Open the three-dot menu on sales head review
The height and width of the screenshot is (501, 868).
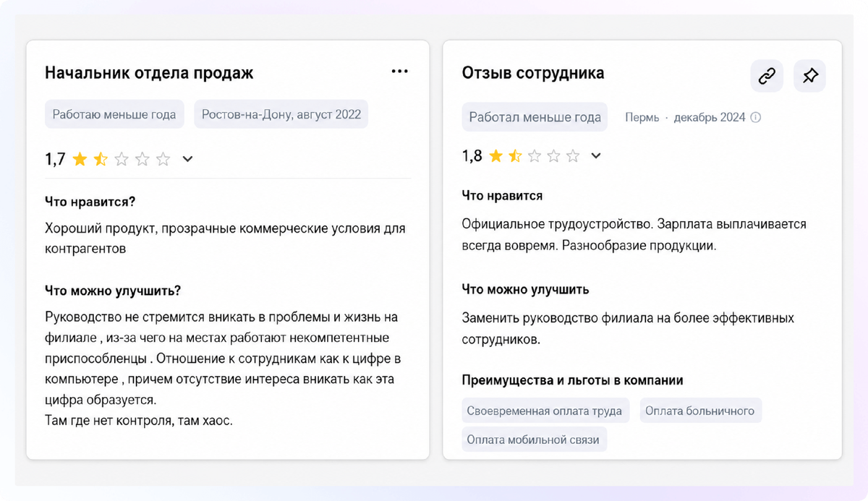(x=399, y=71)
